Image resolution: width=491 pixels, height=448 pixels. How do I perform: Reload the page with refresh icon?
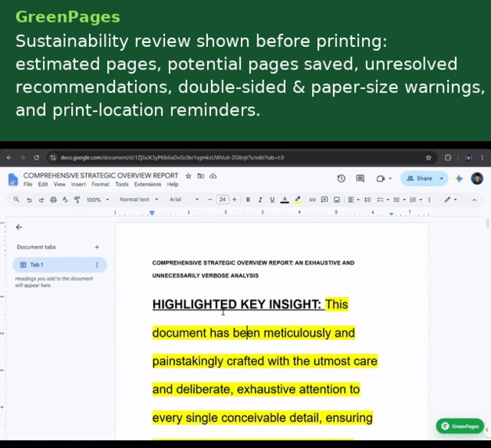(x=36, y=158)
